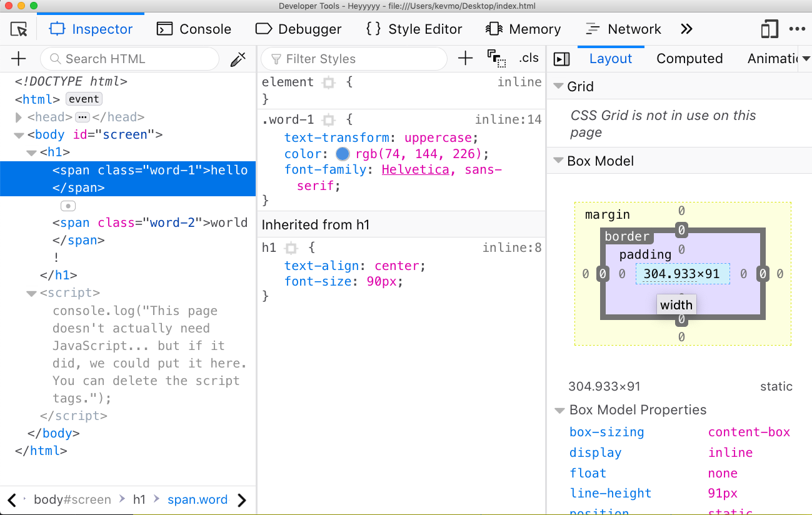Show more tools overflow chevron
The width and height of the screenshot is (812, 515).
coord(686,29)
